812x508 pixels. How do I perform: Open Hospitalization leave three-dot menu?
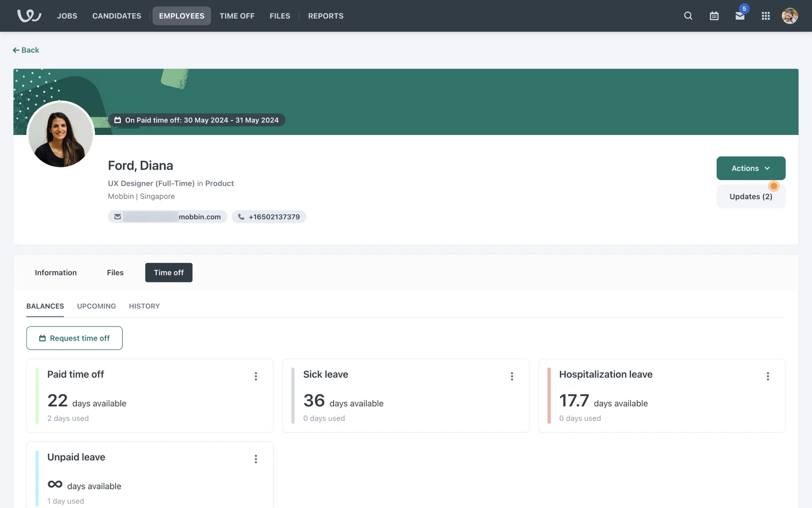pos(768,376)
